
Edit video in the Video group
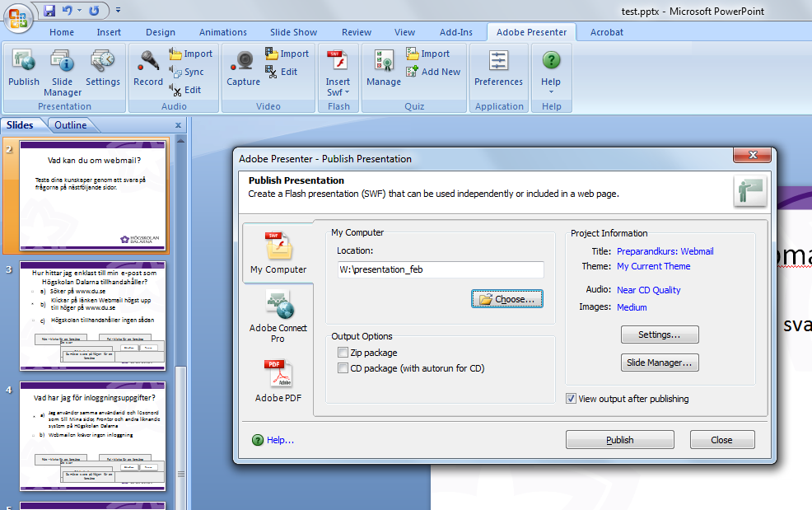(281, 72)
